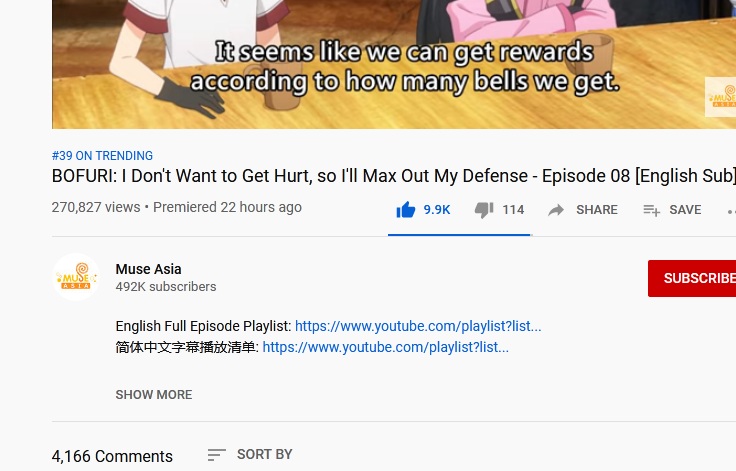
Task: Open the more actions ellipsis menu
Action: tap(731, 211)
